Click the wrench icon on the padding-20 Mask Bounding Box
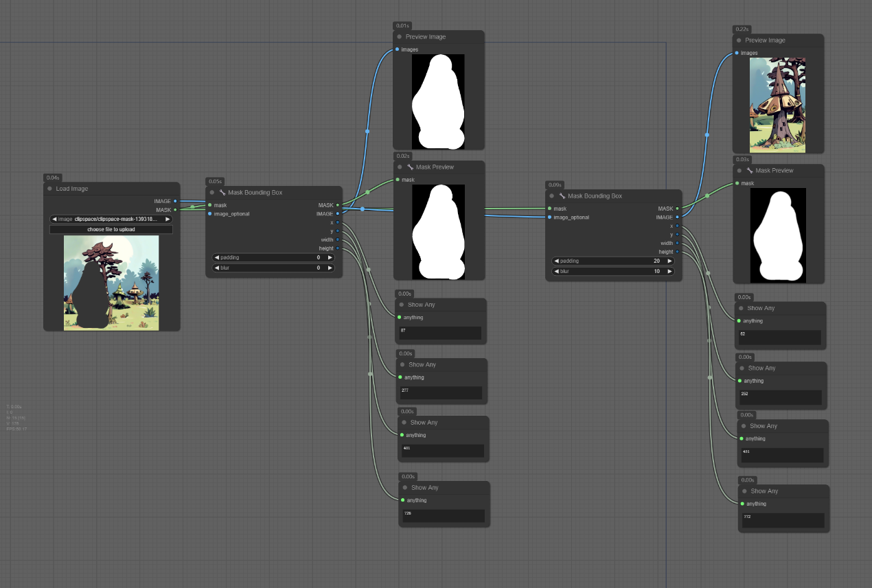 pyautogui.click(x=562, y=196)
